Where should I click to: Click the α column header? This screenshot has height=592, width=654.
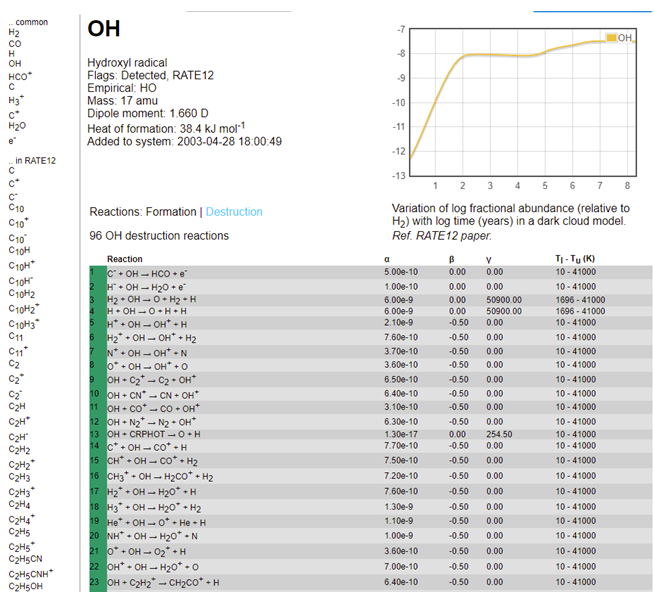[x=387, y=259]
